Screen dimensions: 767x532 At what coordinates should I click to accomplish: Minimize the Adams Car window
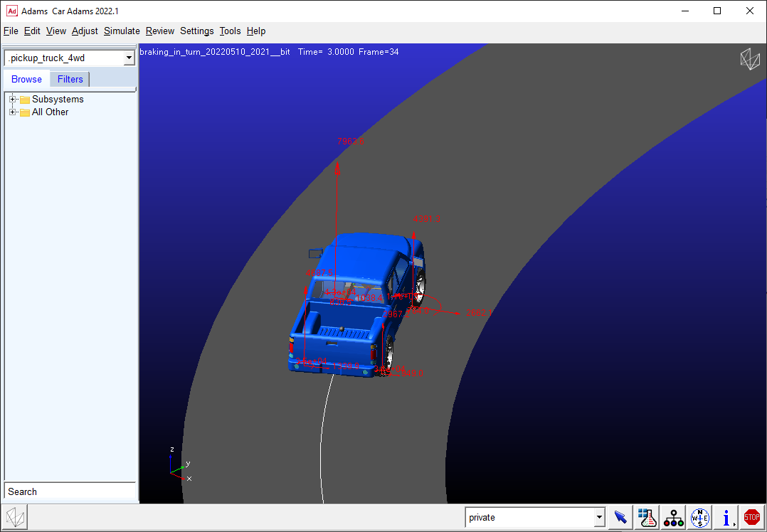pyautogui.click(x=684, y=11)
